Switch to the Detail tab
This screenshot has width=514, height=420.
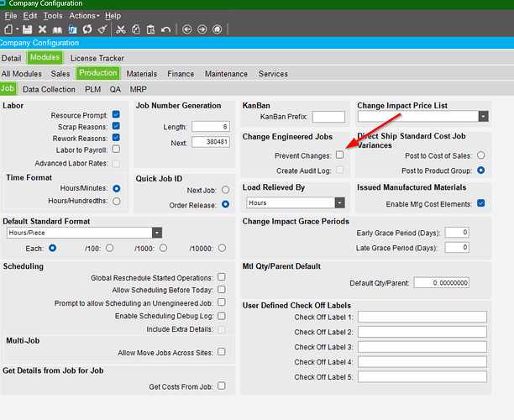11,58
